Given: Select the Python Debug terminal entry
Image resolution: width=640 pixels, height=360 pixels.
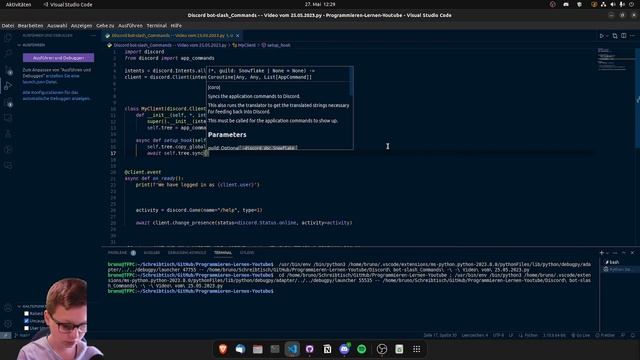Looking at the screenshot, I should click(618, 269).
